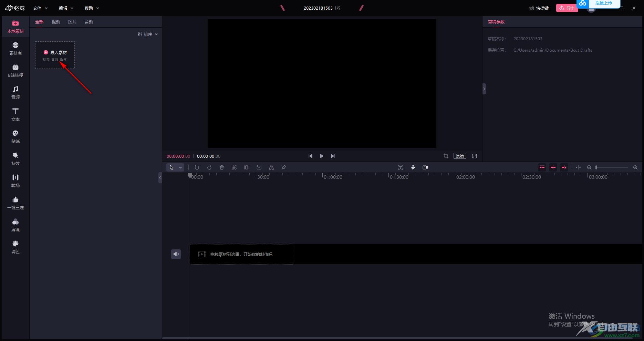The height and width of the screenshot is (341, 644).
Task: Click the camera recording icon
Action: pyautogui.click(x=425, y=167)
